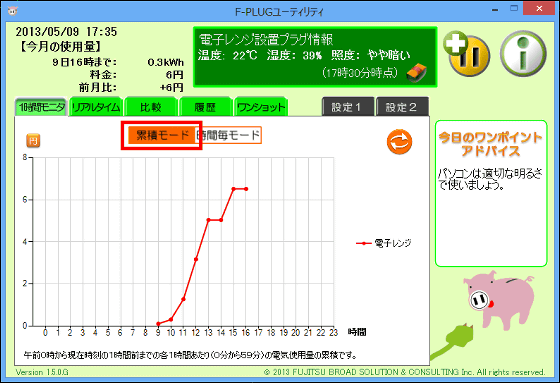
Task: Click the yellow plug add icon
Action: pos(467,53)
